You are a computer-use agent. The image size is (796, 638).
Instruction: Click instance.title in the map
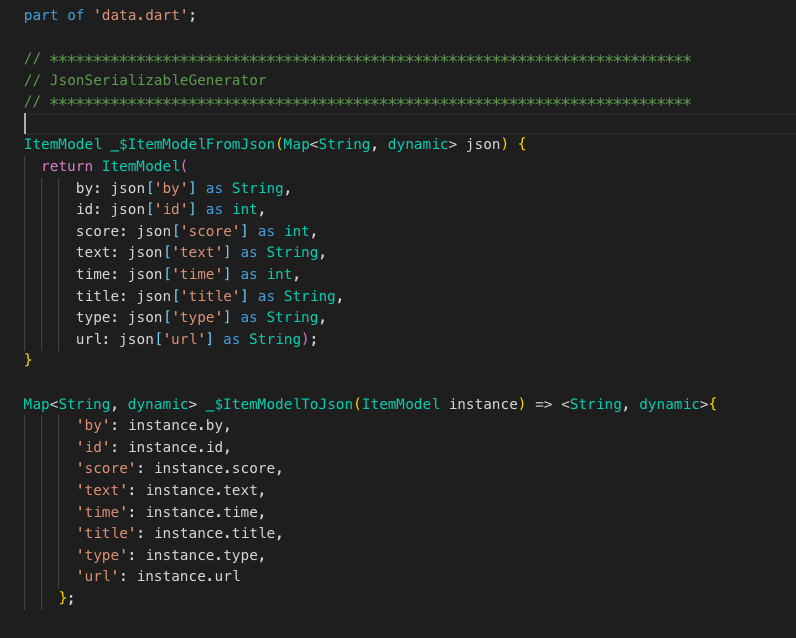217,533
